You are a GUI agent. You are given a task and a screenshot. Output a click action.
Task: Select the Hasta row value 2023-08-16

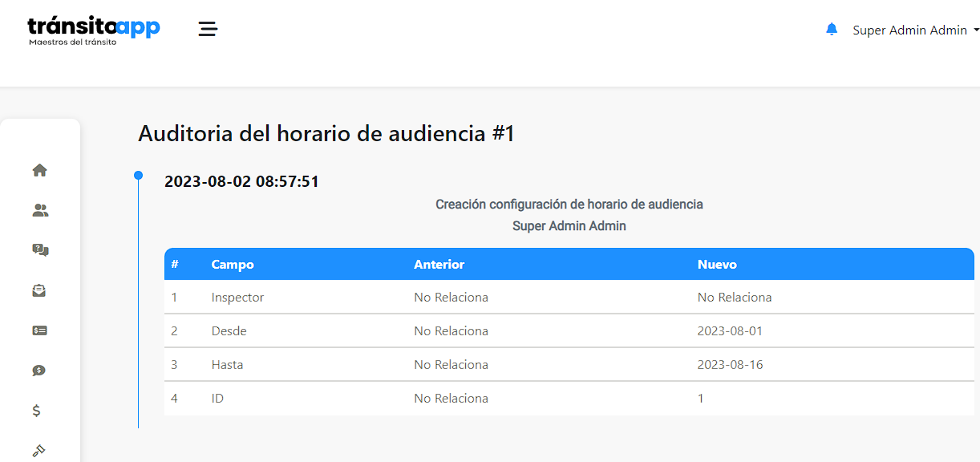(730, 364)
